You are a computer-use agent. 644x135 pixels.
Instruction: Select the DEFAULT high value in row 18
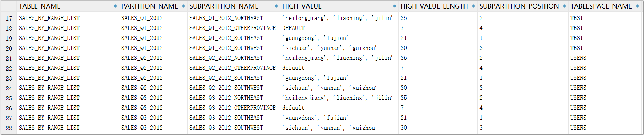(x=293, y=28)
